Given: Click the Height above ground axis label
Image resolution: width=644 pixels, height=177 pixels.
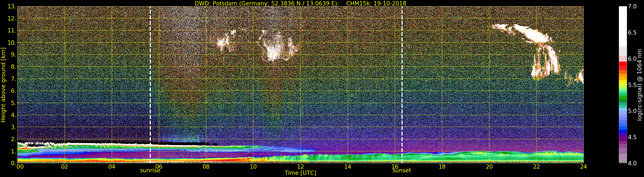Looking at the screenshot, I should [3, 85].
